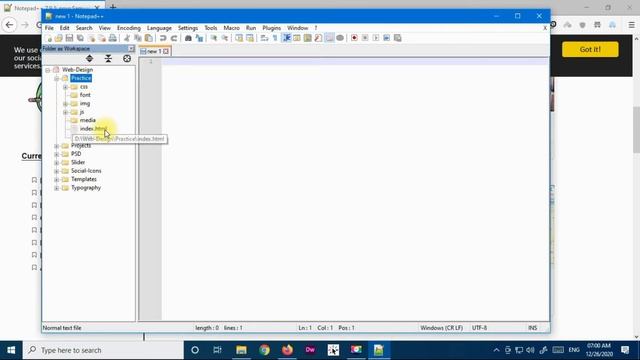The image size is (640, 360).
Task: Click Windows (CR LF) in status bar
Action: [442, 328]
